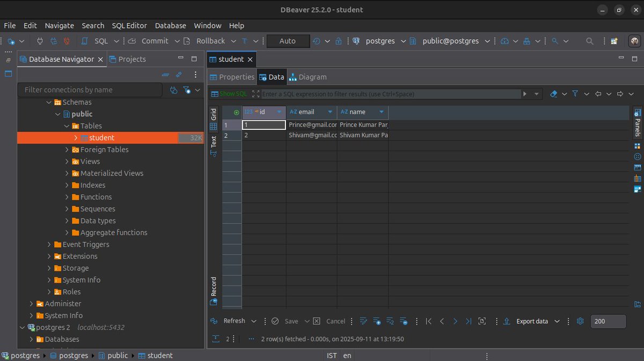The height and width of the screenshot is (361, 644).
Task: Open the SQL Editor menu
Action: (129, 25)
